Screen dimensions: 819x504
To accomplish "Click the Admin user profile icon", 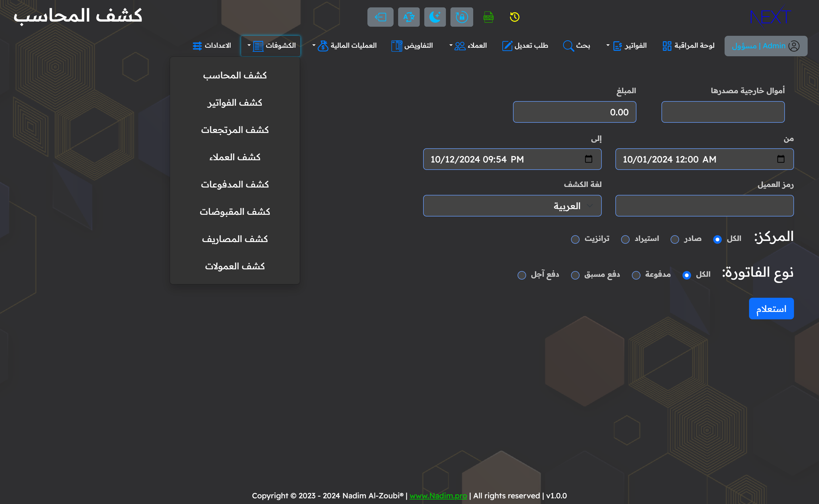I will point(793,46).
